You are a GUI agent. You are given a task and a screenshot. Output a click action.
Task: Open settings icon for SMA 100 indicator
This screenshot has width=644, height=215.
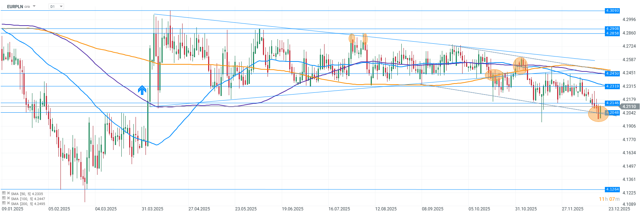(4, 198)
